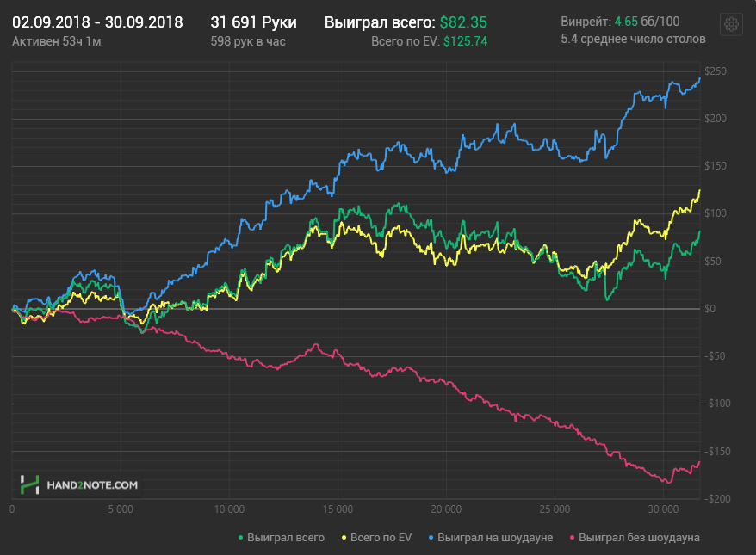The image size is (756, 555).
Task: Click the 30 000 x-axis label
Action: (x=663, y=509)
